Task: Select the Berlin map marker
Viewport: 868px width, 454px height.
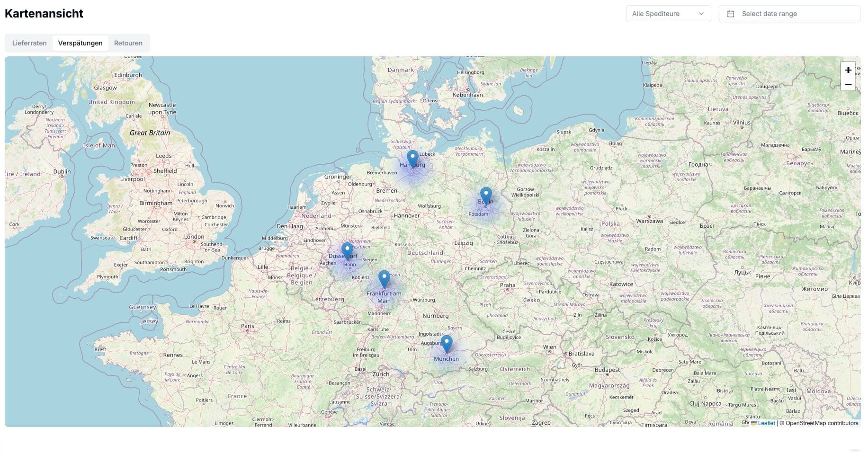Action: pos(485,194)
